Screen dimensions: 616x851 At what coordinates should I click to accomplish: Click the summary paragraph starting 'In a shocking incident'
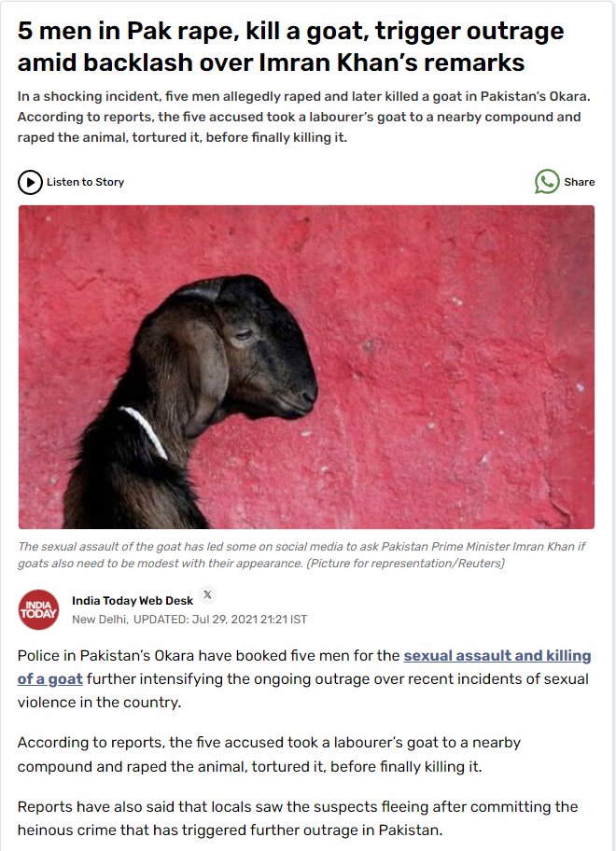[304, 117]
